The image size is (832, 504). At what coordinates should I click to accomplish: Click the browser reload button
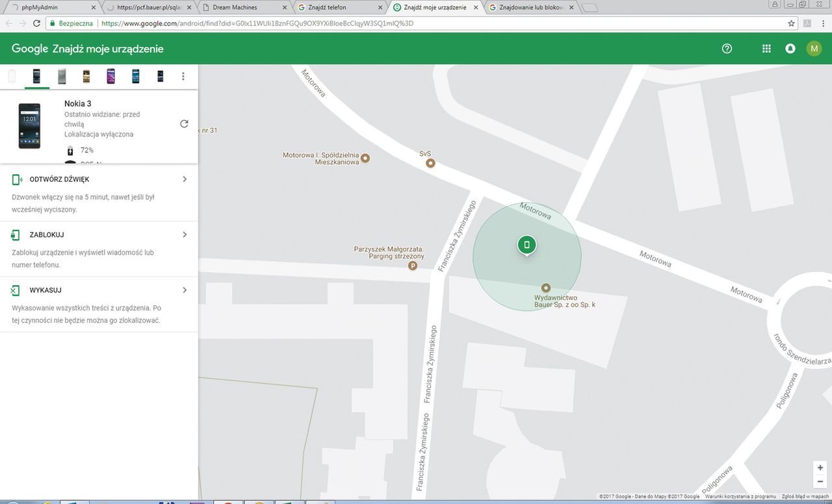[x=38, y=23]
